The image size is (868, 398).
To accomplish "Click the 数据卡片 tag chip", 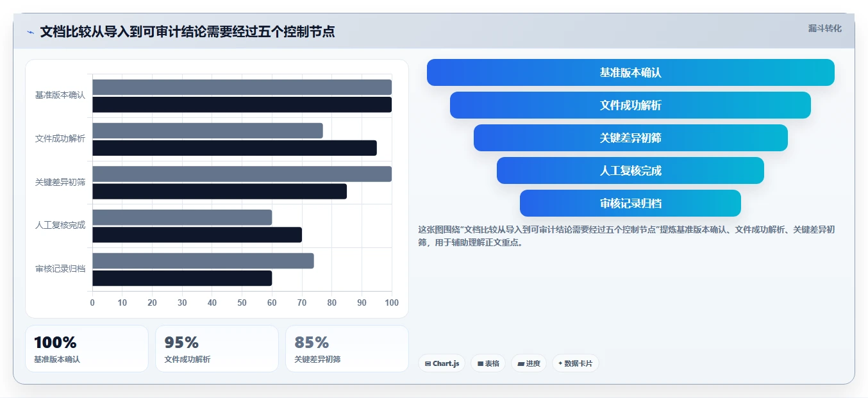I will coord(575,363).
